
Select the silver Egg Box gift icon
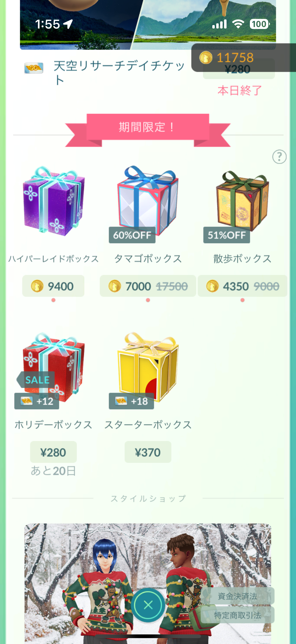[148, 200]
